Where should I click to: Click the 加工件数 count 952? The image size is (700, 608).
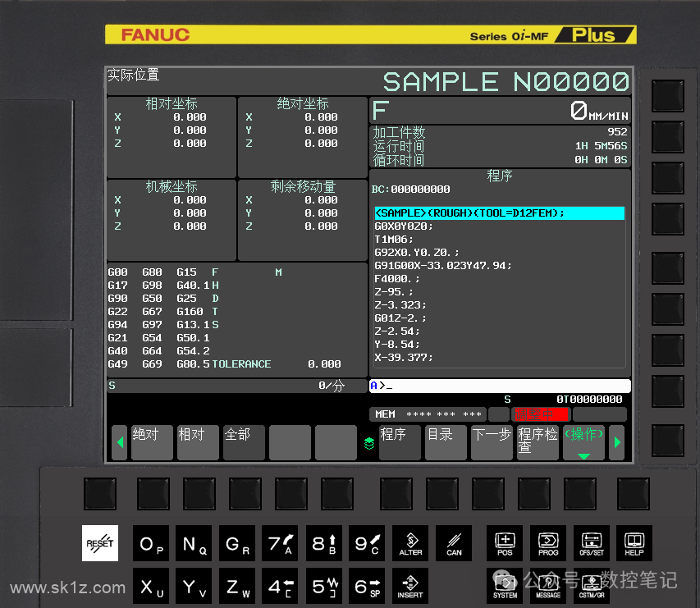tap(617, 131)
